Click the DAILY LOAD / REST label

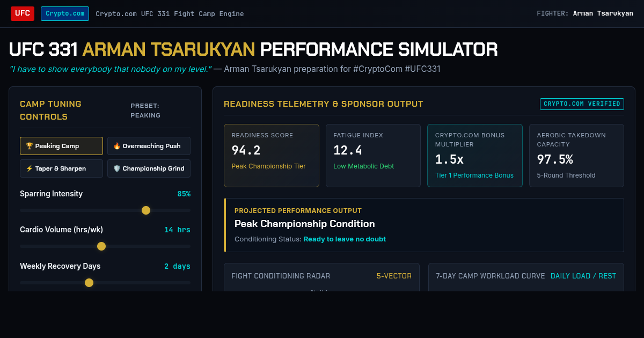click(x=583, y=276)
